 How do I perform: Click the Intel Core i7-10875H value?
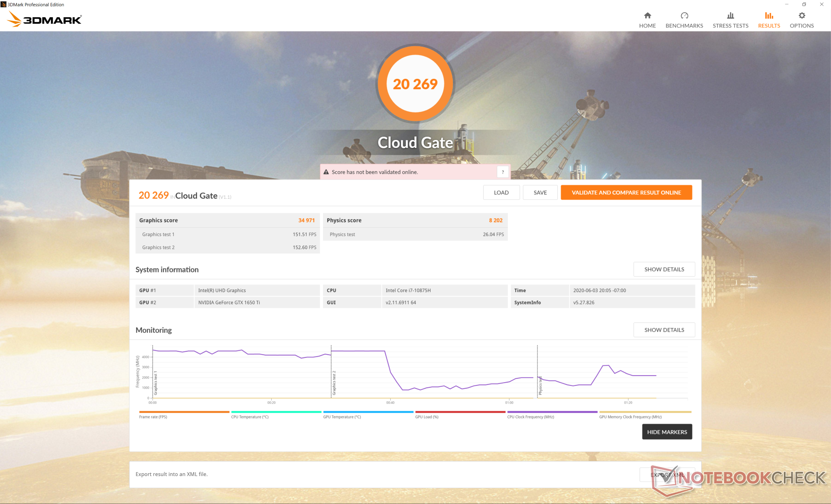pos(408,290)
